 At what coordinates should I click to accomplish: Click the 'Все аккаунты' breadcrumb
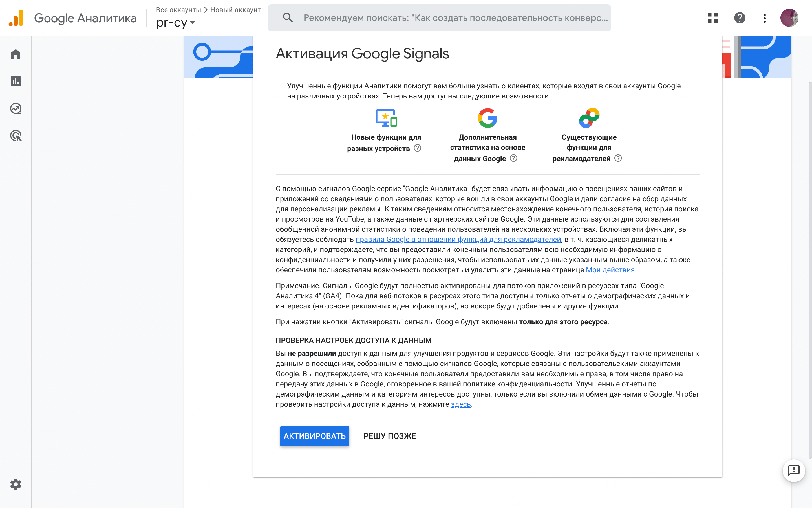tap(178, 10)
